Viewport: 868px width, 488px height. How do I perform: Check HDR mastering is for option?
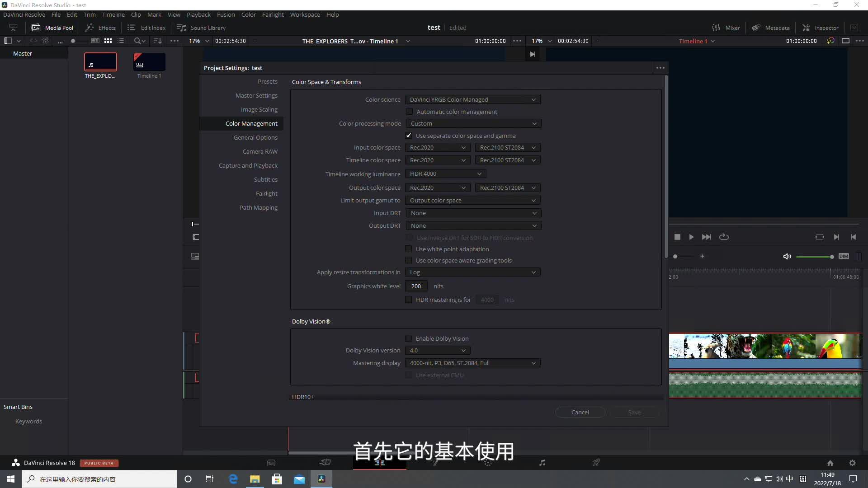(x=409, y=300)
